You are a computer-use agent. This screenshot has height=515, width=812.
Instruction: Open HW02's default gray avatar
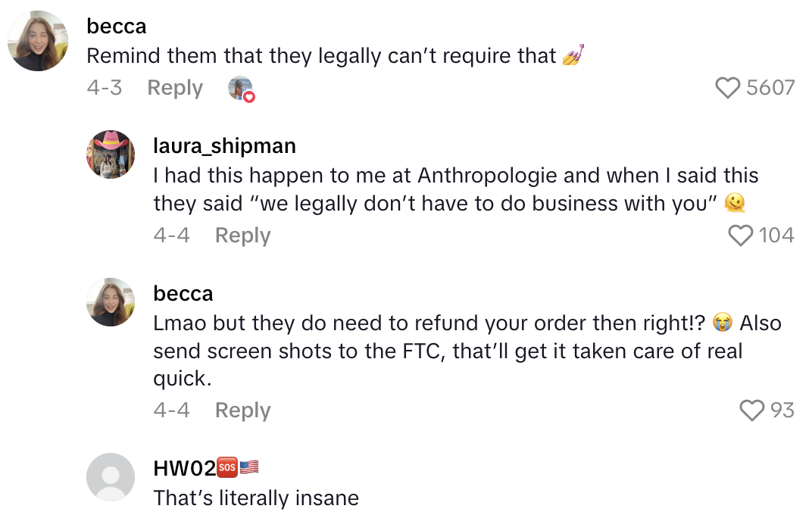coord(111,477)
